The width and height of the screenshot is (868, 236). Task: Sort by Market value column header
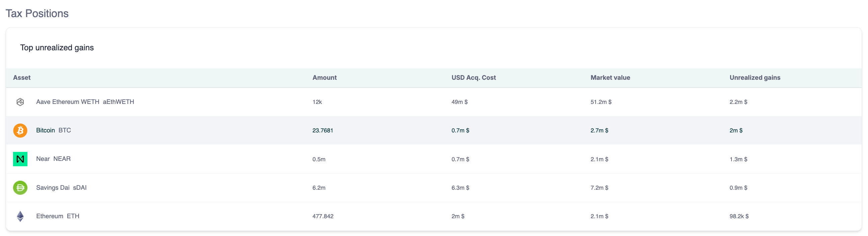pyautogui.click(x=610, y=78)
